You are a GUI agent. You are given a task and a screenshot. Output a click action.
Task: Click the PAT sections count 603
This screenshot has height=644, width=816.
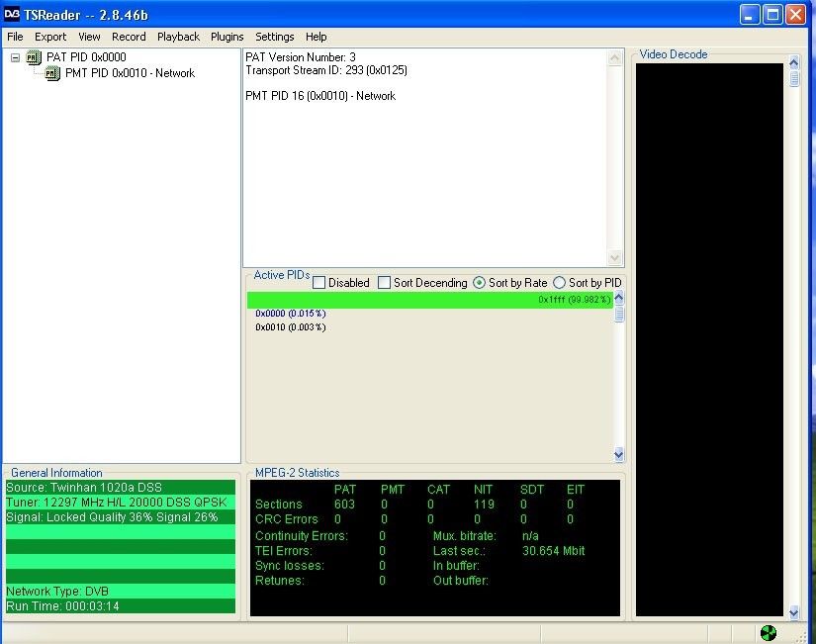click(344, 504)
